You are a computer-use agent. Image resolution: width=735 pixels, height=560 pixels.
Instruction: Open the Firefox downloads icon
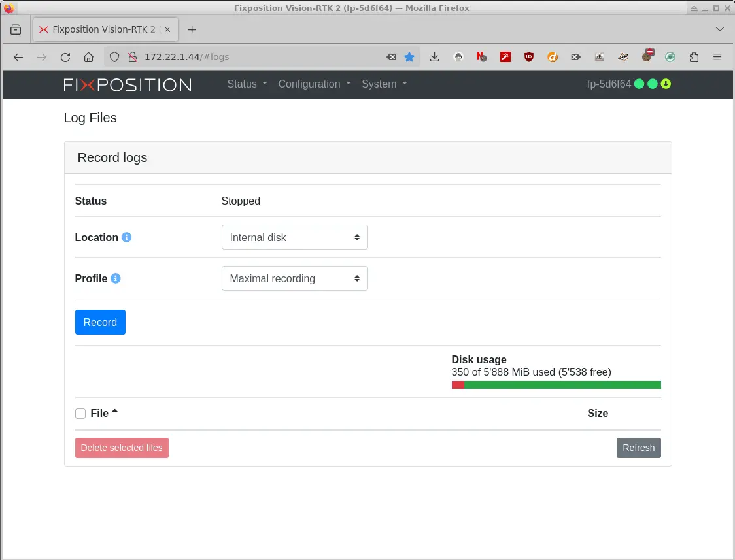[x=434, y=57]
